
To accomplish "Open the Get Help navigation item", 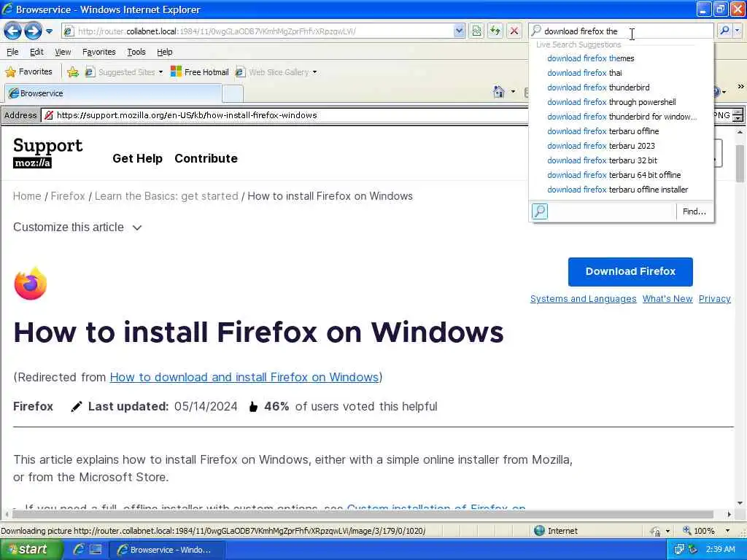I will point(137,158).
